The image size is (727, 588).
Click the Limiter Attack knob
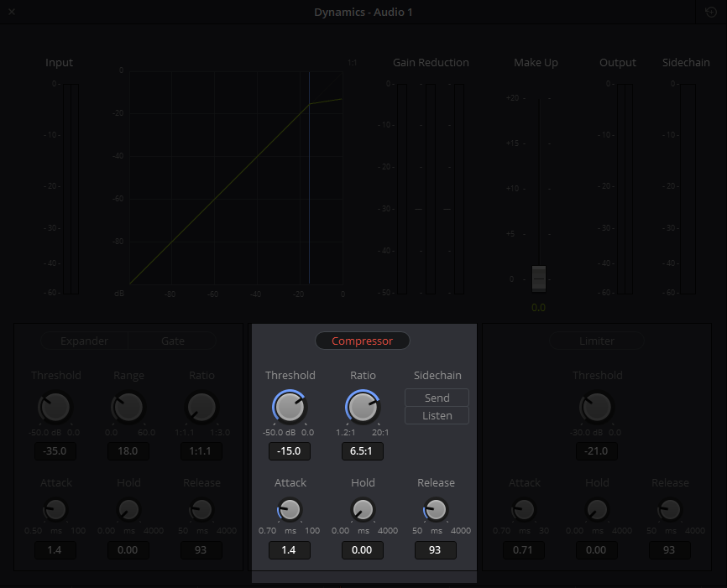524,510
